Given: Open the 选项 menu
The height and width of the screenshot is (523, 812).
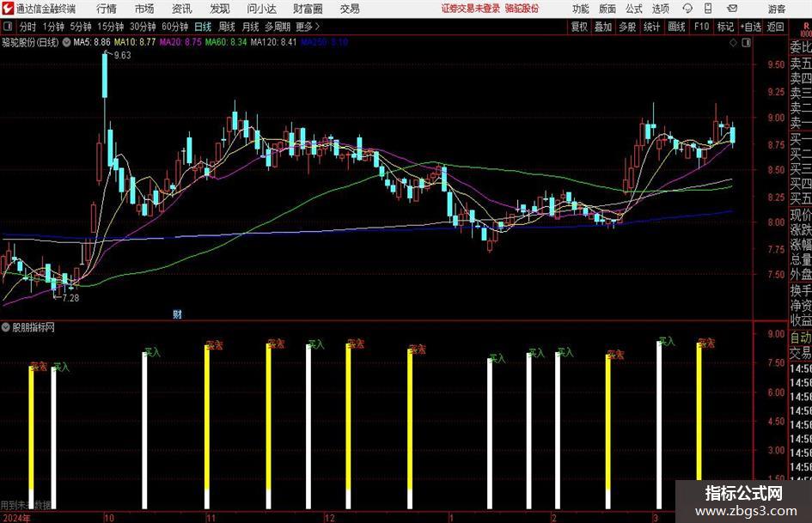Looking at the screenshot, I should 660,9.
